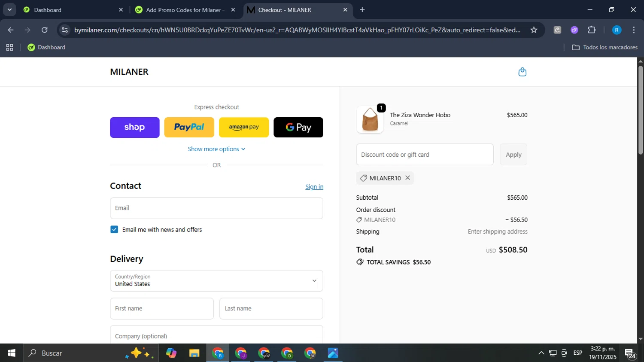Reload the checkout page
The width and height of the screenshot is (644, 362).
pyautogui.click(x=45, y=30)
